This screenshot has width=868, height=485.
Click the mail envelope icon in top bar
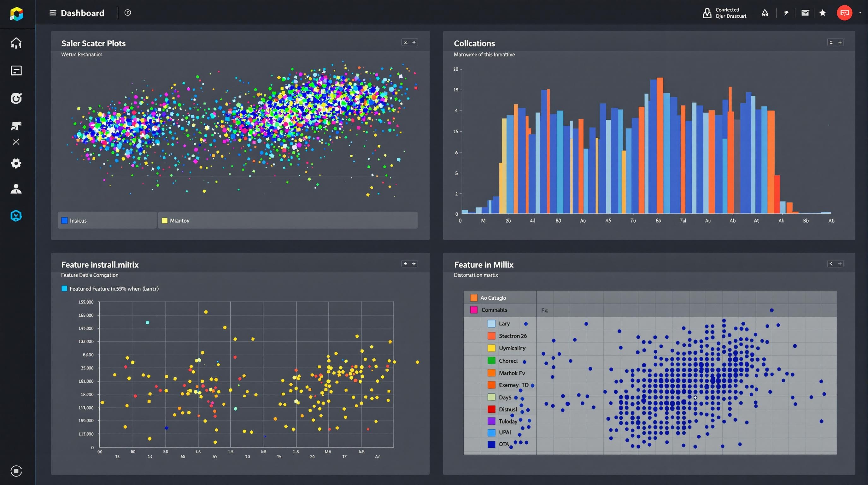(805, 13)
